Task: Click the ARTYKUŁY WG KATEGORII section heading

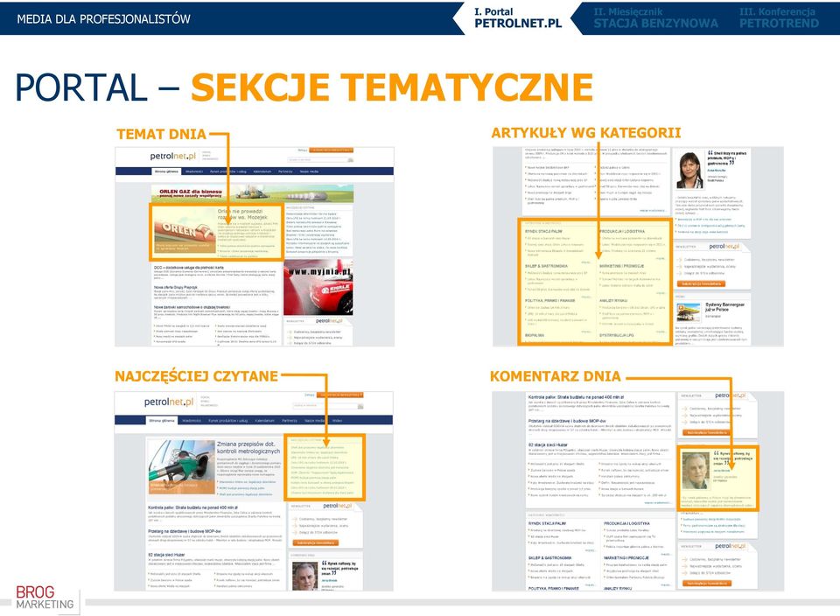Action: point(586,133)
